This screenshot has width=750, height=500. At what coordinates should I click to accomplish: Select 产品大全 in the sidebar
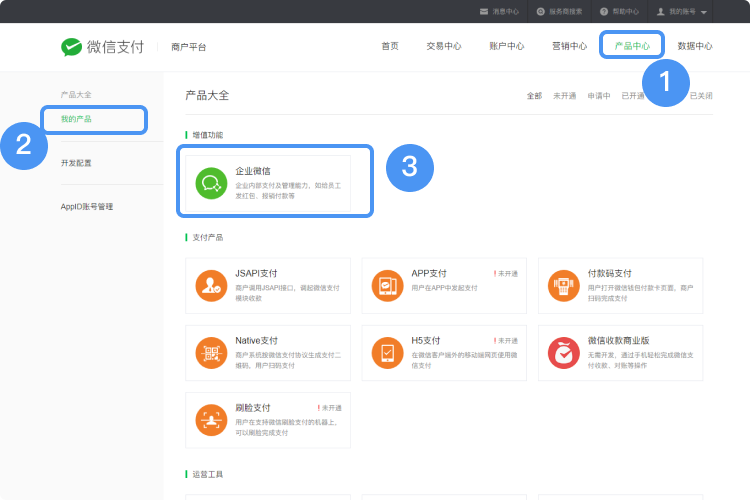(x=76, y=95)
